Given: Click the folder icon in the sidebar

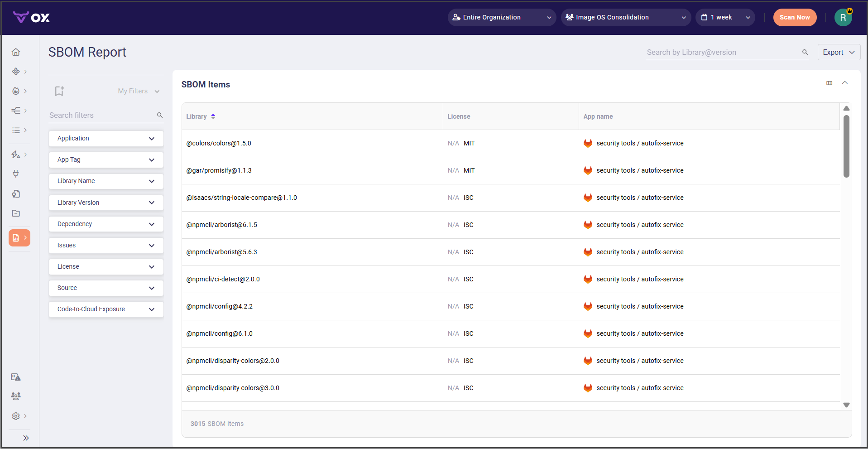Looking at the screenshot, I should (16, 213).
